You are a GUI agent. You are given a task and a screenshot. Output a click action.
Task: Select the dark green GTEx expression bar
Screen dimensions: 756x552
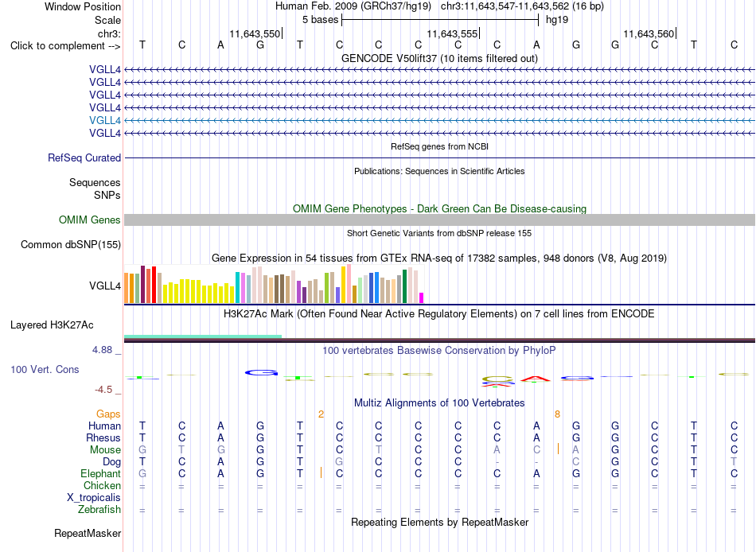(x=404, y=286)
